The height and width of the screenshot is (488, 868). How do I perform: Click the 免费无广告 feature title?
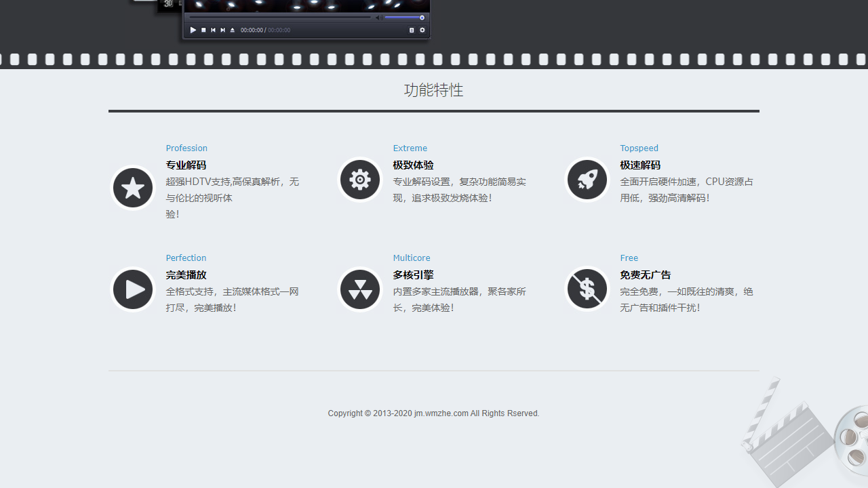[645, 275]
